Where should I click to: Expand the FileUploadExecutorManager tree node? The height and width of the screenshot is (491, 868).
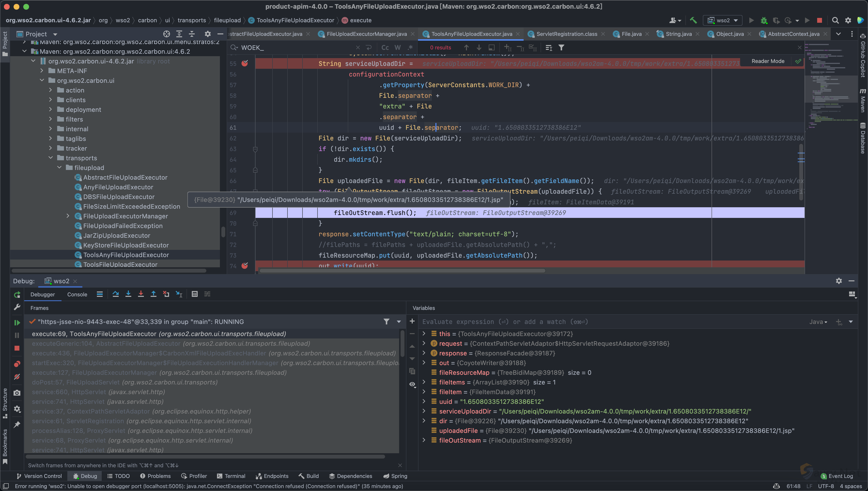(68, 216)
